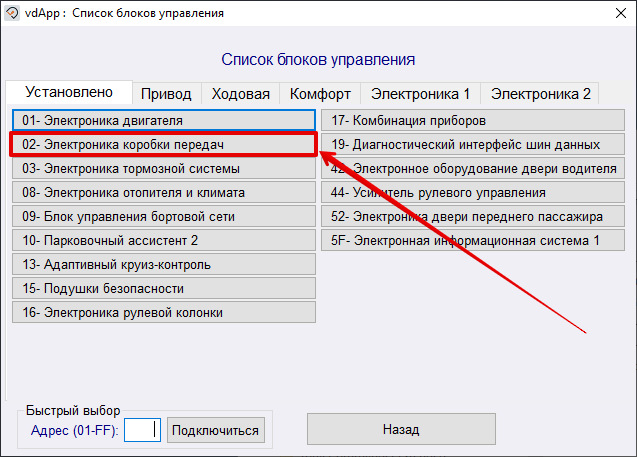The height and width of the screenshot is (457, 637).
Task: Select 19- Диагностический интерфейс шин данных
Action: [x=473, y=144]
